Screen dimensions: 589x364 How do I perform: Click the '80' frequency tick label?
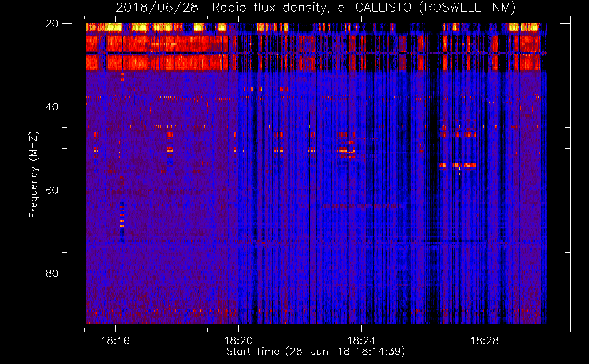coord(52,273)
